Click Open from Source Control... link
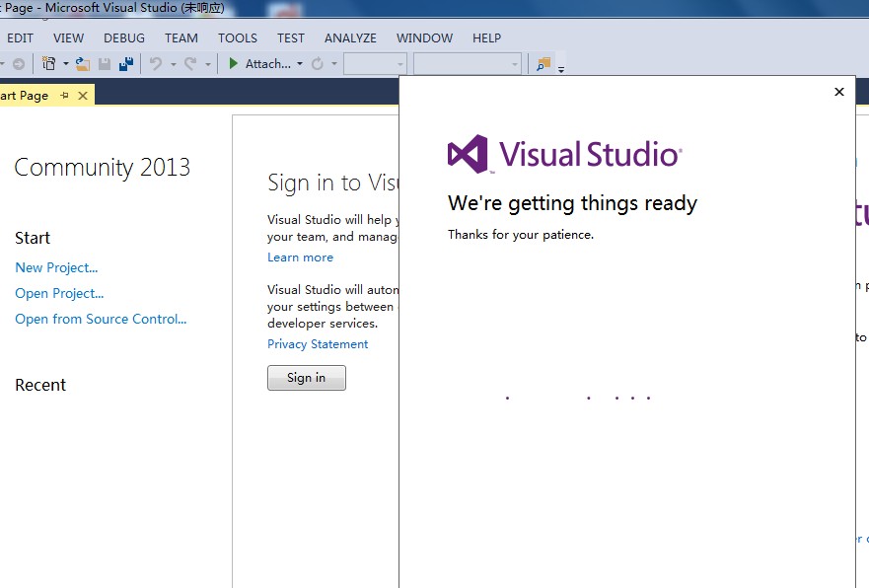Image resolution: width=869 pixels, height=588 pixels. coord(101,319)
